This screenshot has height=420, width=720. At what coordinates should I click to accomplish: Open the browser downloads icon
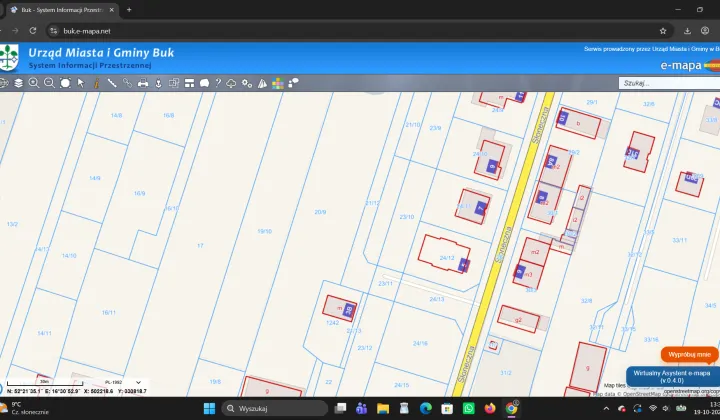tap(687, 31)
